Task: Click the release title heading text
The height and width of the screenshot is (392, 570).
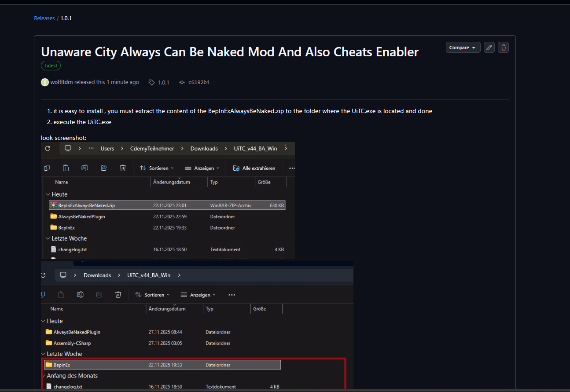Action: point(230,52)
